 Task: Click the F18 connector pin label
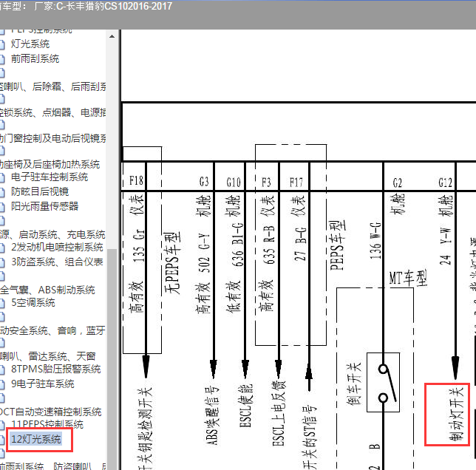tap(136, 181)
